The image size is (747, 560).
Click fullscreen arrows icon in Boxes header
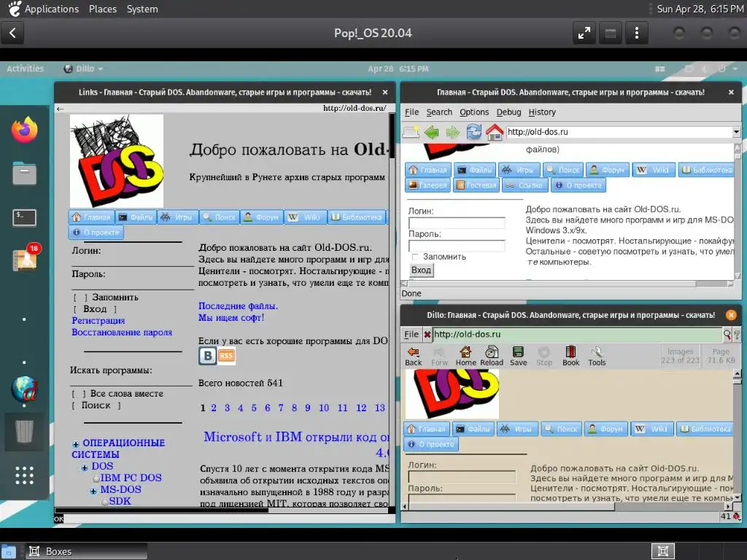(x=584, y=33)
